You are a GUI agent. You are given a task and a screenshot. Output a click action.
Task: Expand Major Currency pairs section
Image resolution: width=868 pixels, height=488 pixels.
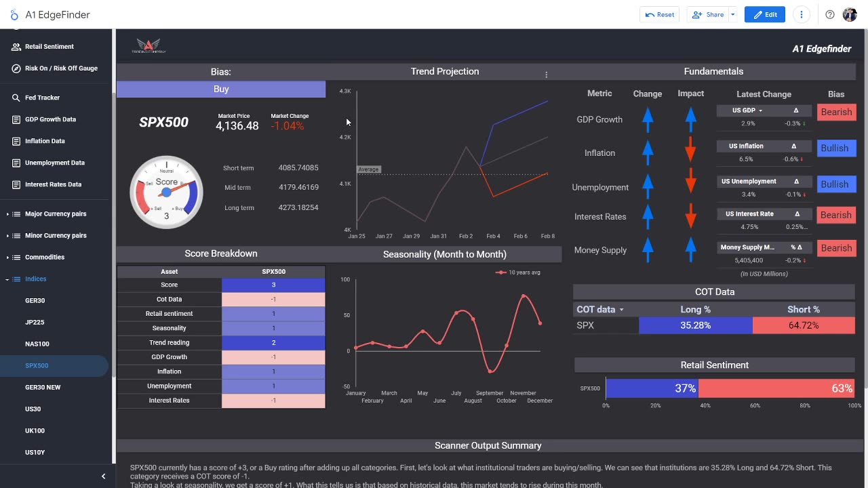8,214
